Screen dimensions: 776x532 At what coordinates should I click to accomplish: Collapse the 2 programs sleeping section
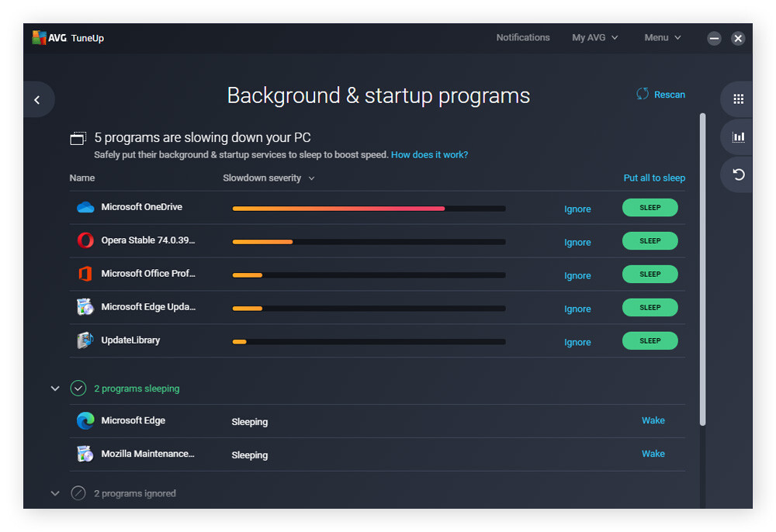[55, 389]
